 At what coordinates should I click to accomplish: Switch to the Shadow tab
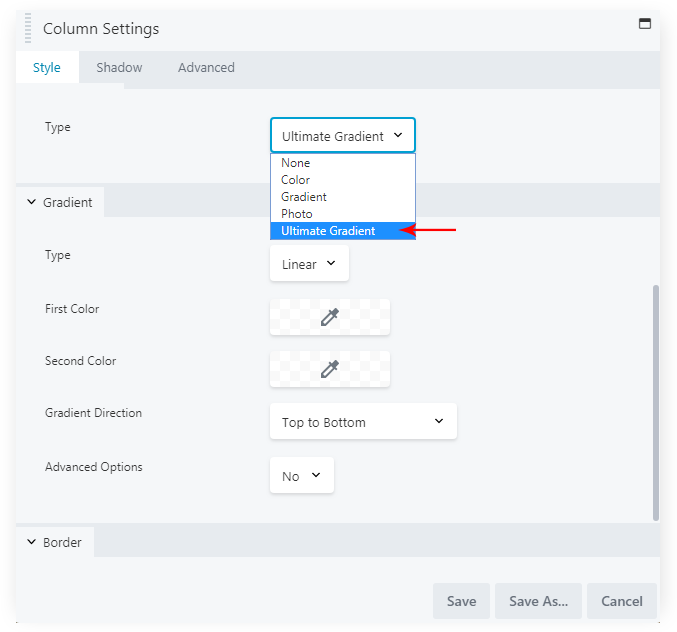pos(119,68)
